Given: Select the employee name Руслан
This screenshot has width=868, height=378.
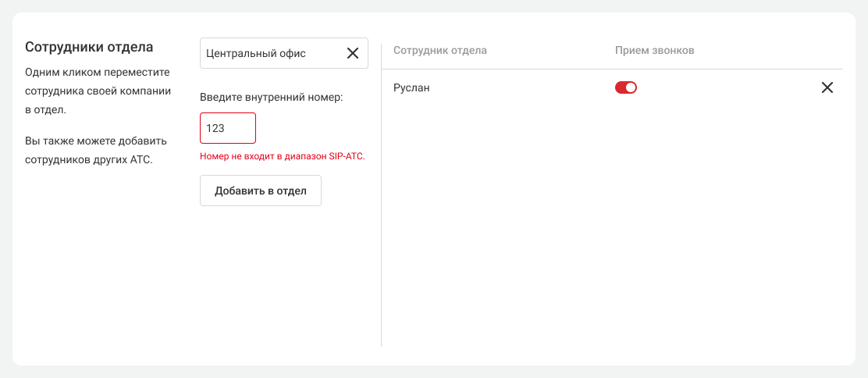Looking at the screenshot, I should (x=411, y=88).
